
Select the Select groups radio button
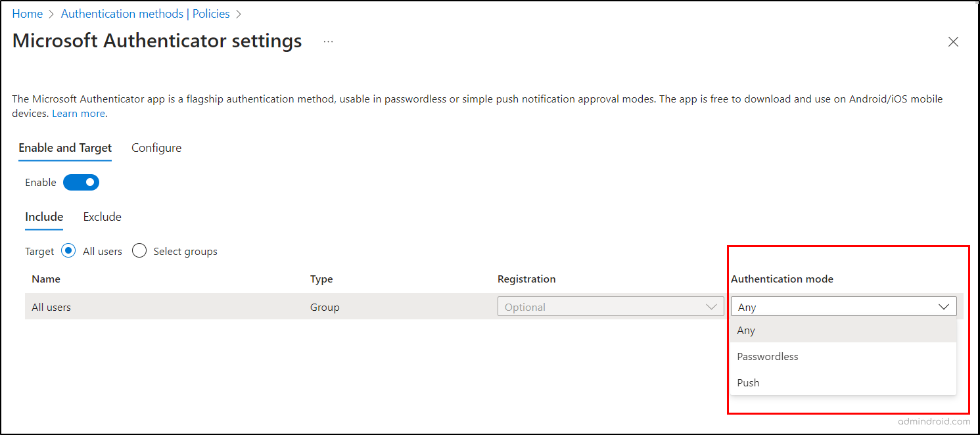click(139, 250)
